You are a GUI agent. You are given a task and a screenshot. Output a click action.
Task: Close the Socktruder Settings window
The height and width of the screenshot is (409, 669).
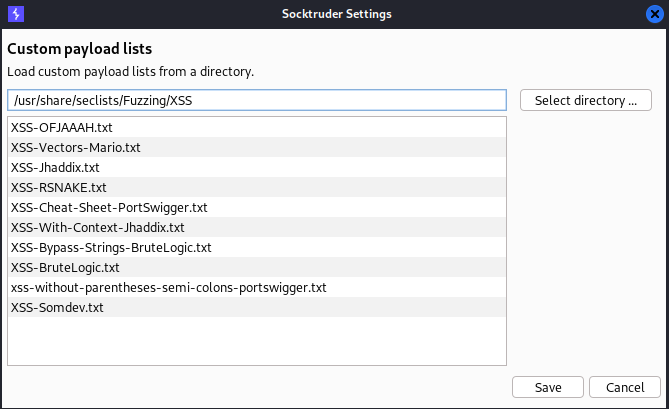(x=653, y=14)
